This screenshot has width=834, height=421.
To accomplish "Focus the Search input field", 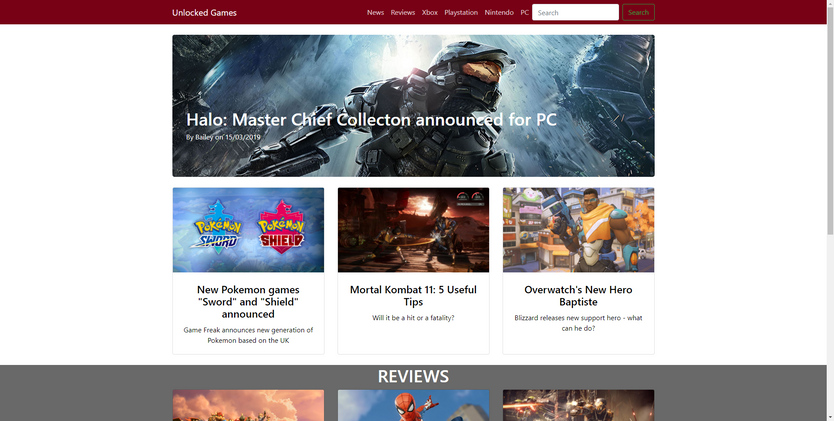I will point(575,12).
